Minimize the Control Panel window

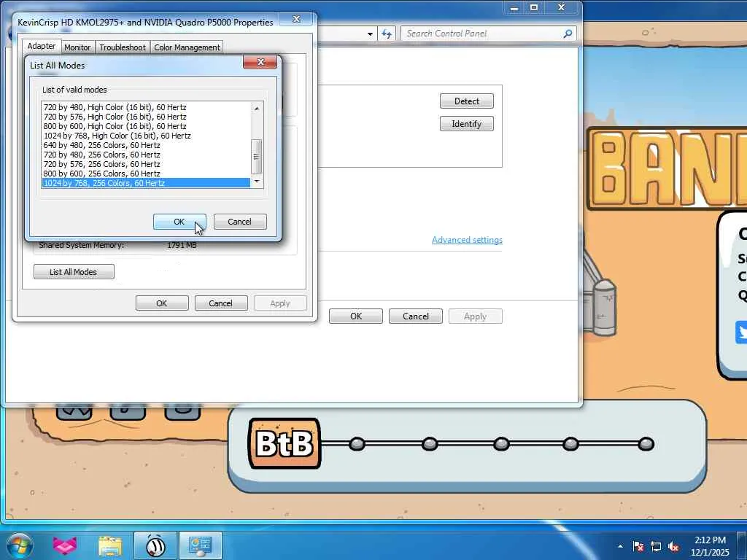click(514, 7)
